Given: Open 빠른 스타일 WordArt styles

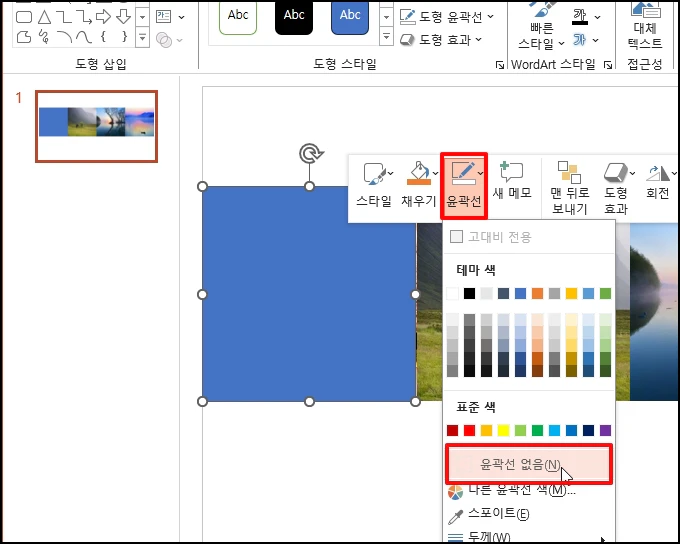Looking at the screenshot, I should (x=542, y=26).
